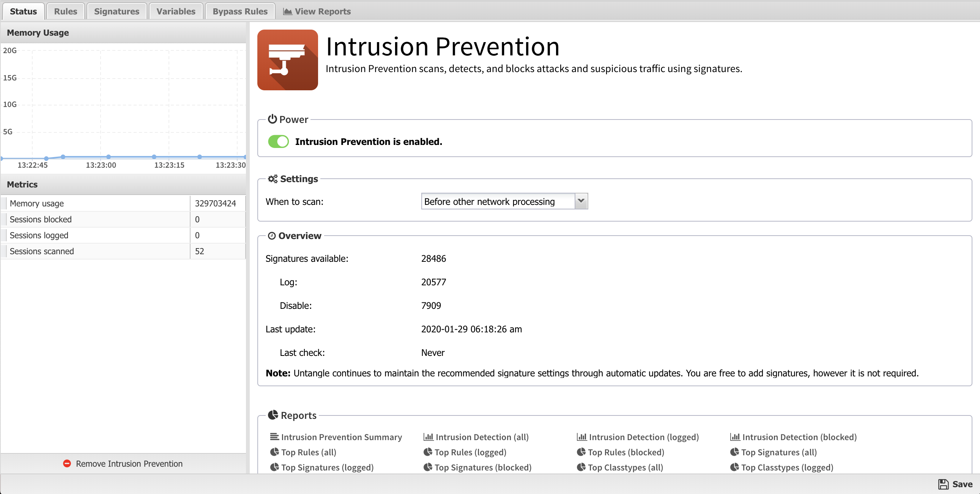980x494 pixels.
Task: Open the Bypass Rules tab
Action: 240,11
